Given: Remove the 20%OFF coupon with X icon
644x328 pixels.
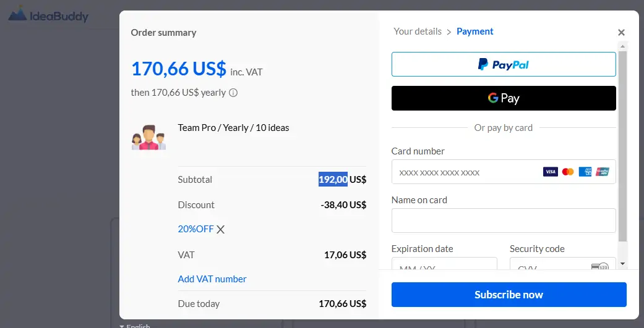Looking at the screenshot, I should pyautogui.click(x=220, y=229).
